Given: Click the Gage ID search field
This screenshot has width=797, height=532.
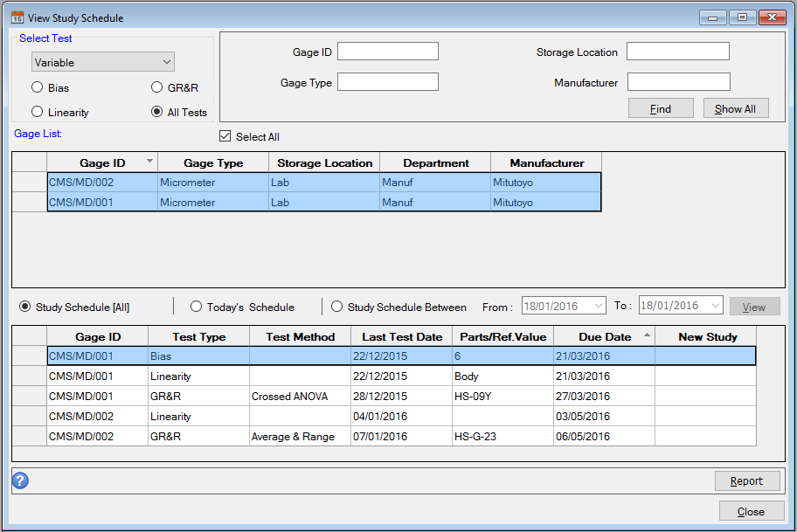Looking at the screenshot, I should tap(388, 52).
